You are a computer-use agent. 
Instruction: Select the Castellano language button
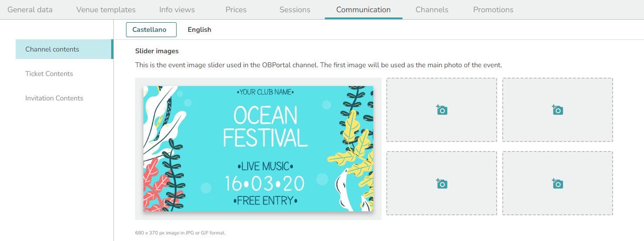tap(151, 30)
